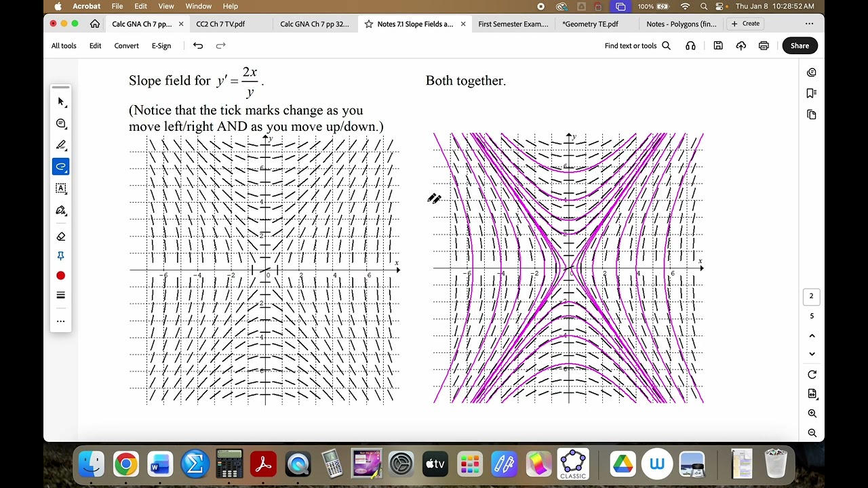The width and height of the screenshot is (868, 488).
Task: Redo last action
Action: 220,45
